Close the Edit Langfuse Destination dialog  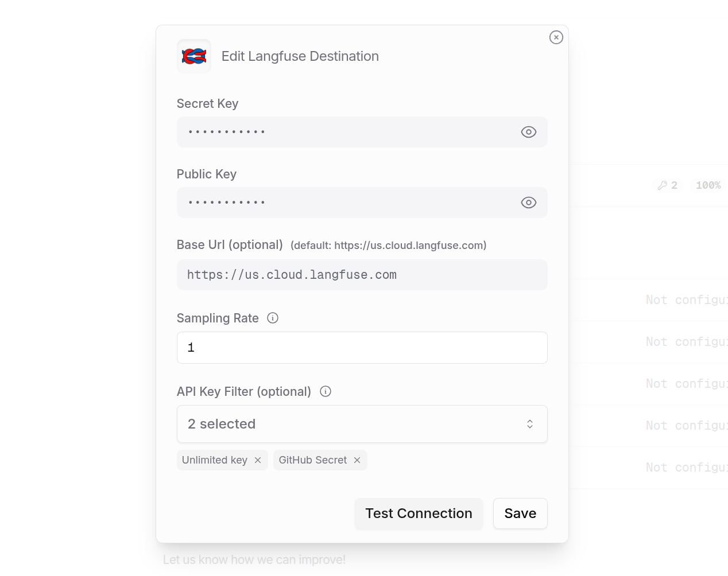[x=556, y=37]
